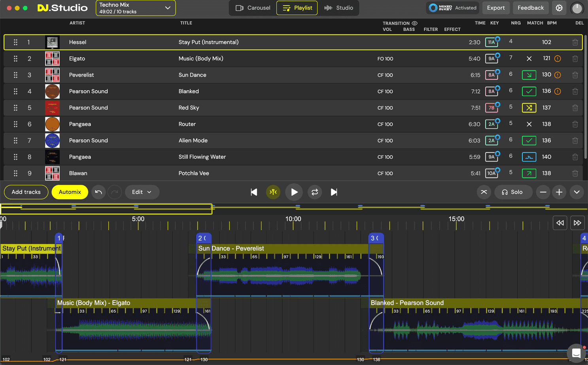Open the settings gear icon
The image size is (588, 365).
[559, 8]
